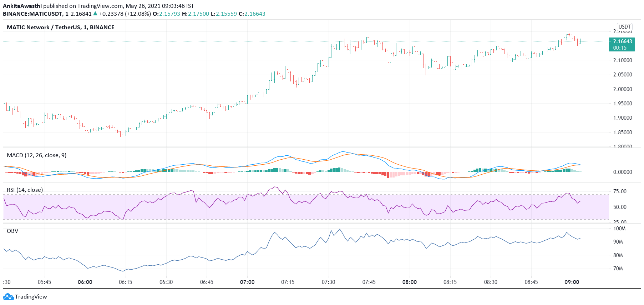This screenshot has height=305, width=644.
Task: Click the 09:00 time axis marker
Action: pyautogui.click(x=572, y=282)
